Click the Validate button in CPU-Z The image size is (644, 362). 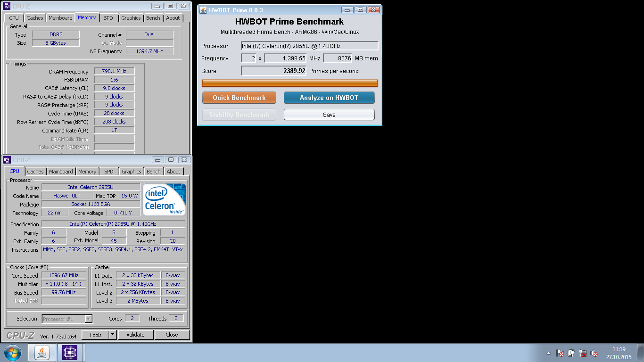135,335
